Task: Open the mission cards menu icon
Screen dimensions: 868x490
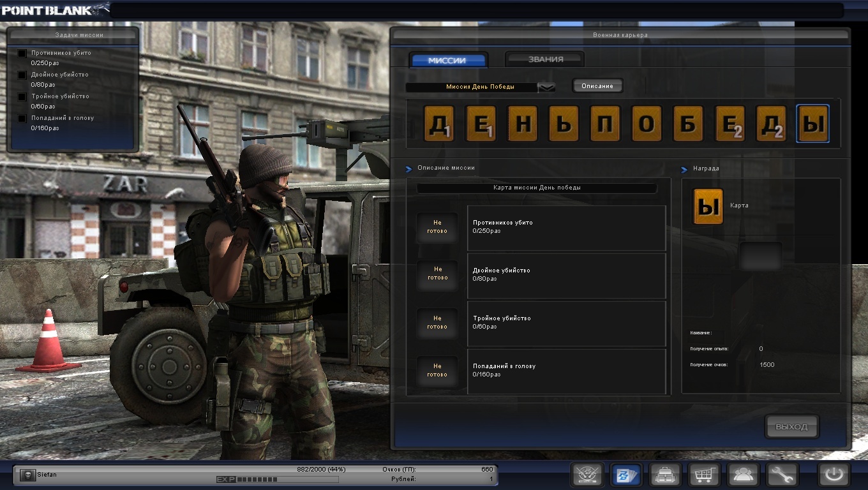Action: click(626, 475)
